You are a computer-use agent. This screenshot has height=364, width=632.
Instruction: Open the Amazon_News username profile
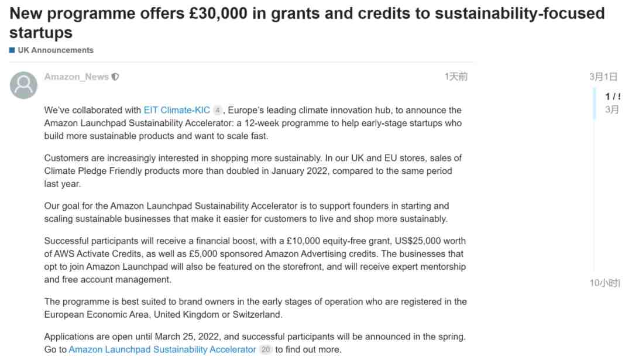tap(77, 77)
